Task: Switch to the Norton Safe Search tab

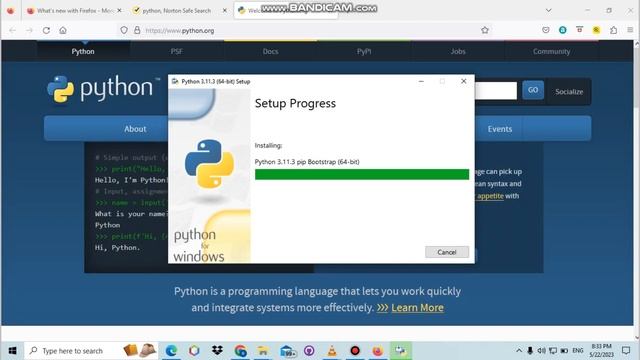Action: [x=177, y=11]
